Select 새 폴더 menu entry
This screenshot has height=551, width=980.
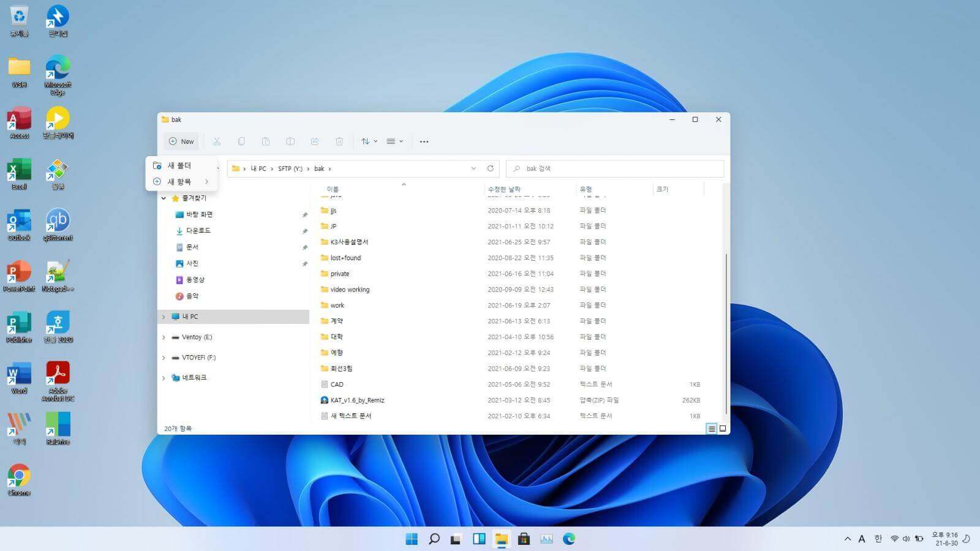coord(180,165)
